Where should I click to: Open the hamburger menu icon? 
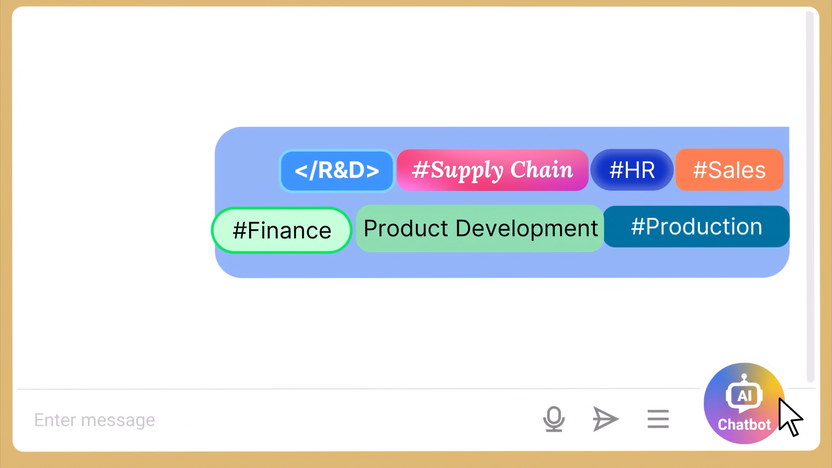click(658, 419)
